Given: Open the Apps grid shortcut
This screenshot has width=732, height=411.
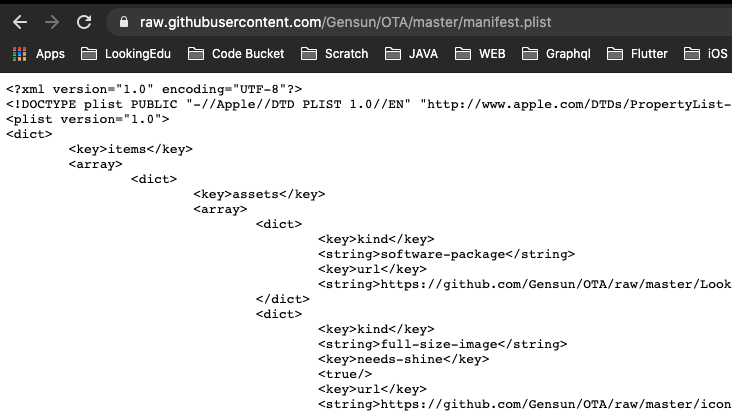Looking at the screenshot, I should (38, 54).
